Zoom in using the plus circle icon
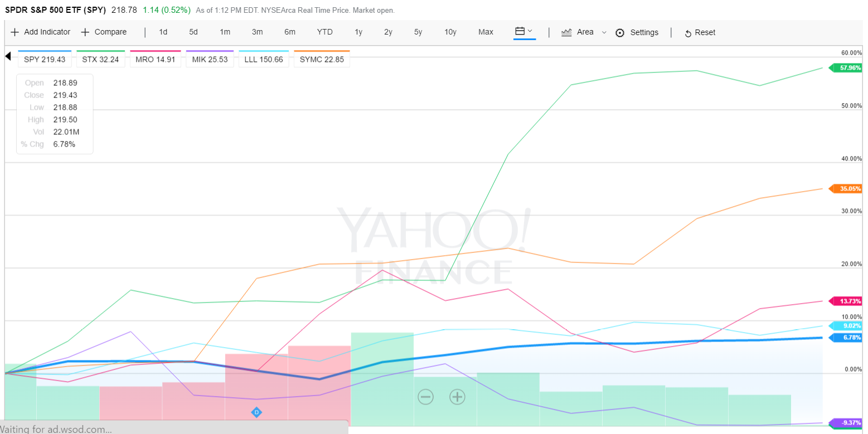The width and height of the screenshot is (868, 434). click(457, 397)
